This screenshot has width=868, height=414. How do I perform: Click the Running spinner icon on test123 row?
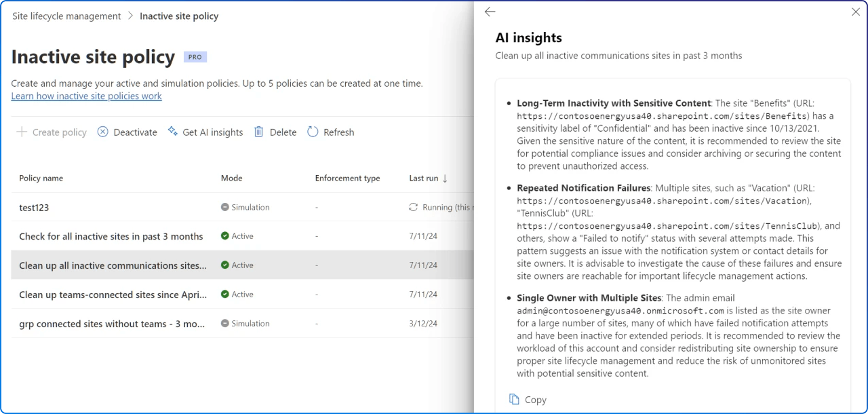pyautogui.click(x=413, y=207)
